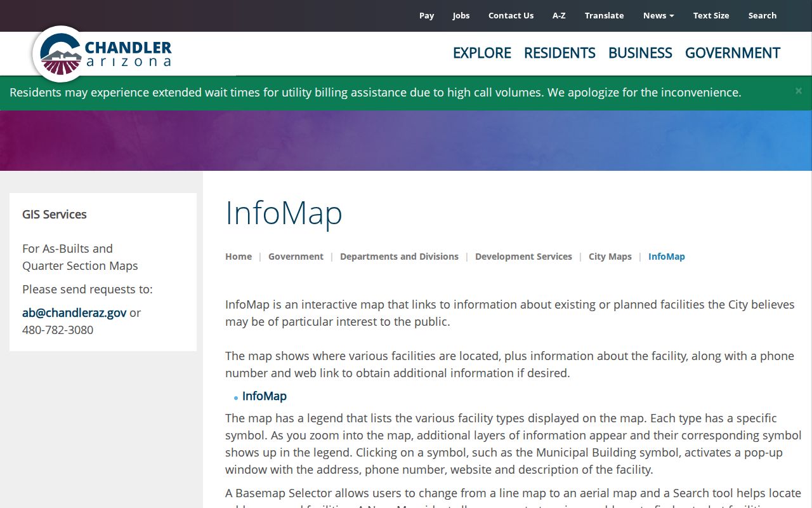
Task: Click the Translate option
Action: point(605,15)
